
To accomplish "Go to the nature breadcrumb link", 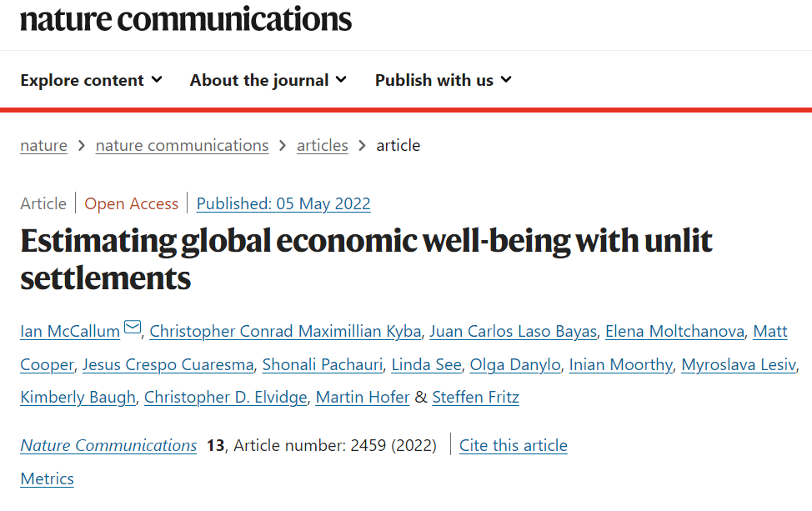I will coord(43,146).
